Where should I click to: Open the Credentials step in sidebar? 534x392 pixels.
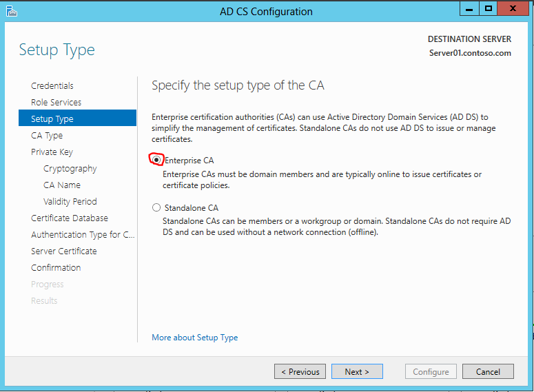pos(52,85)
